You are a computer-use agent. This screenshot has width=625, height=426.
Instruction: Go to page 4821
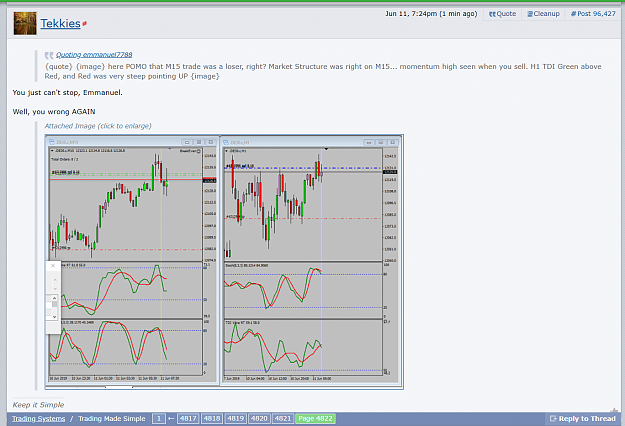[x=283, y=418]
